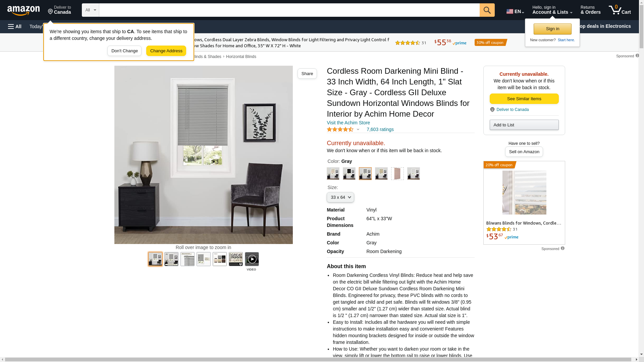Open the All search category dropdown
Image resolution: width=644 pixels, height=362 pixels.
click(91, 10)
